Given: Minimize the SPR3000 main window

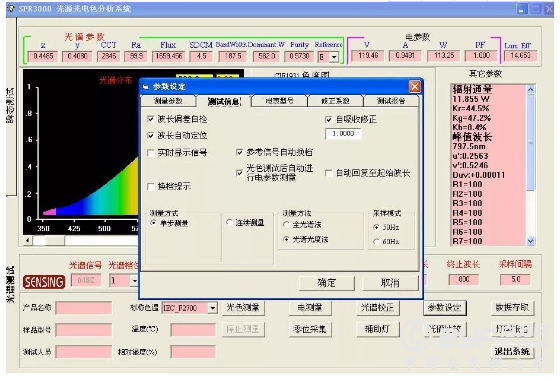Looking at the screenshot, I should click(522, 9).
